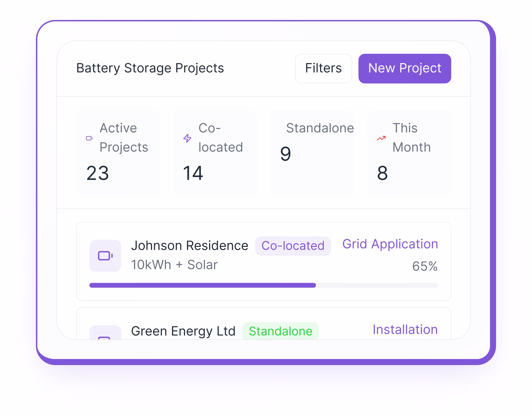
Task: Click the Johnson Residence progress bar
Action: 264,285
